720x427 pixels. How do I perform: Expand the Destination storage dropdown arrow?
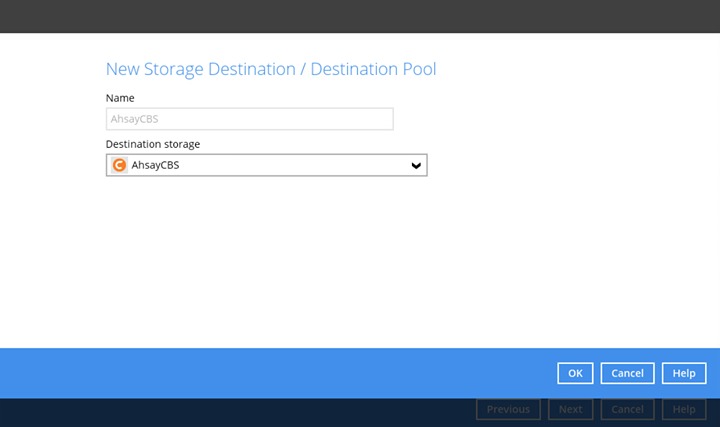pos(416,166)
